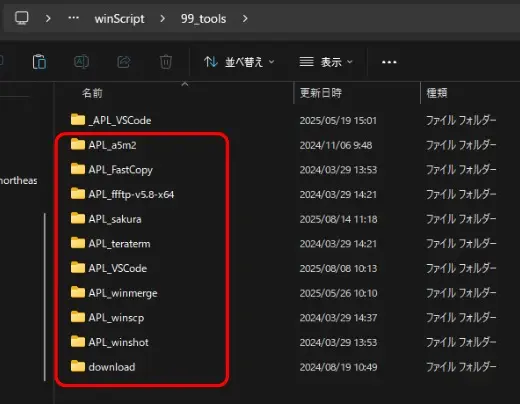Screen dimensions: 520x404
Task: Click ファイル フォルダー type in APL_sakura row
Action: tap(461, 219)
